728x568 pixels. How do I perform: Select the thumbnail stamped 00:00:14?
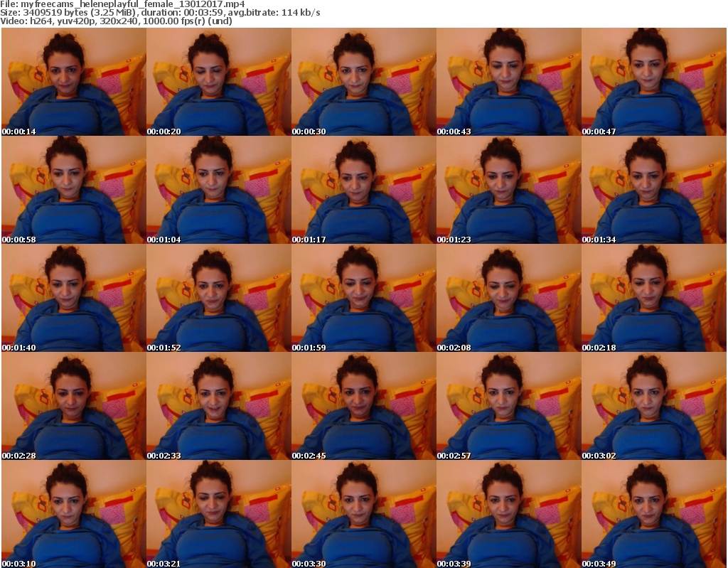[x=74, y=82]
